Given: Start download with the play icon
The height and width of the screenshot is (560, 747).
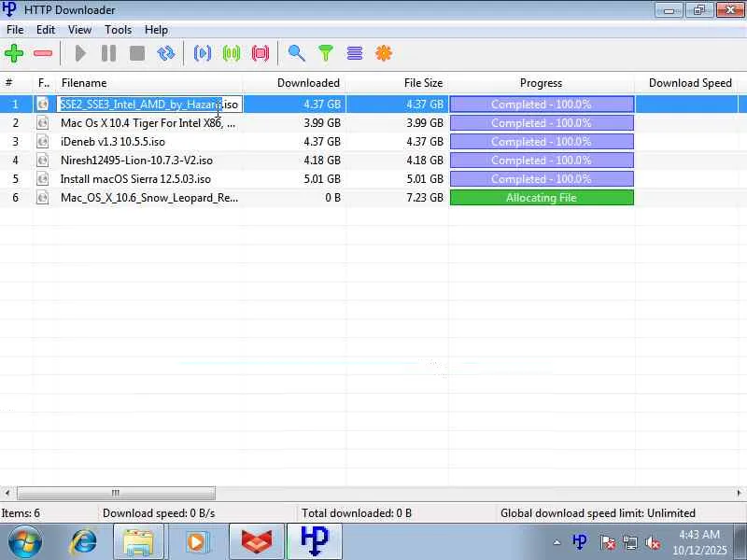Looking at the screenshot, I should click(x=80, y=53).
